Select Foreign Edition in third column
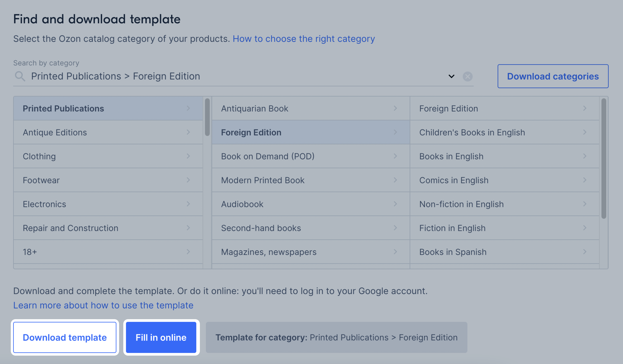623x364 pixels. [505, 108]
